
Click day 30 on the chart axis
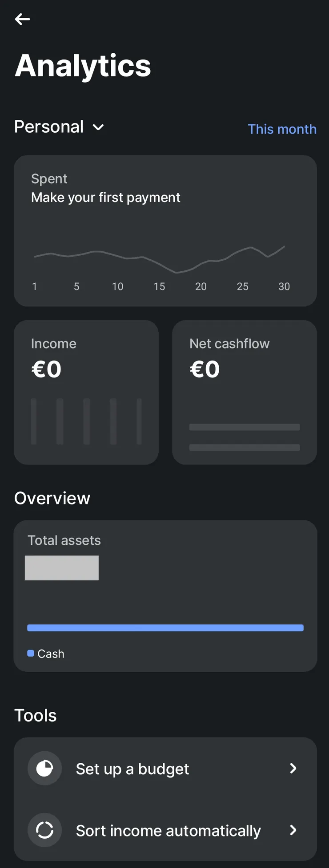coord(284,287)
